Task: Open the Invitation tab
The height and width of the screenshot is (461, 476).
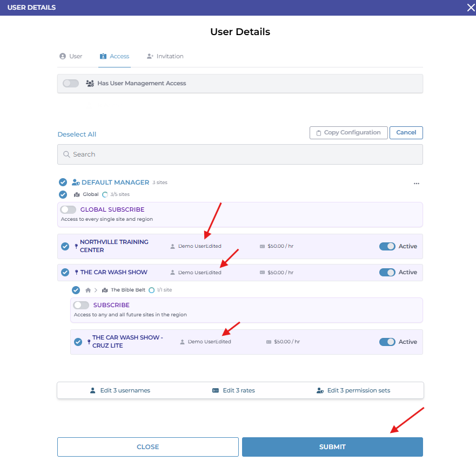Action: 165,56
